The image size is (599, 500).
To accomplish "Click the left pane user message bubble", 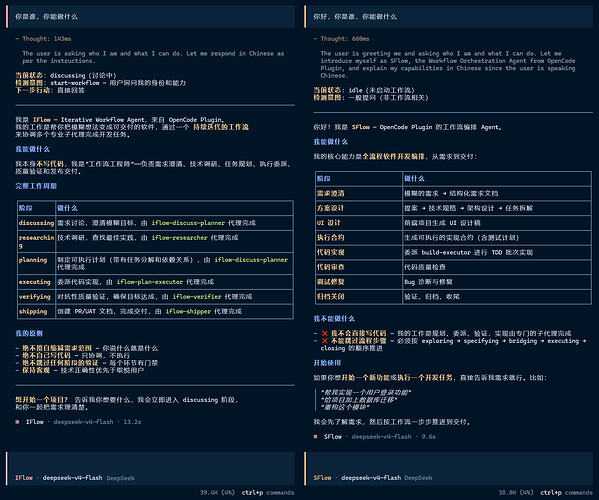I will [151, 16].
